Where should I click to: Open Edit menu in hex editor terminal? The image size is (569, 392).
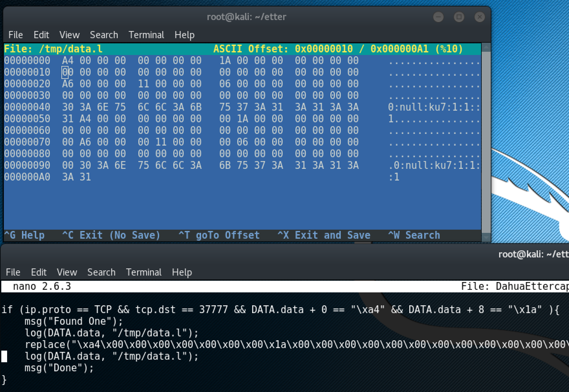coord(41,35)
